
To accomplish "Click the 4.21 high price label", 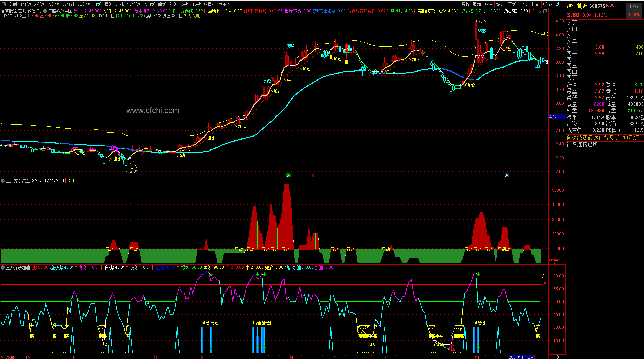I will pos(484,22).
